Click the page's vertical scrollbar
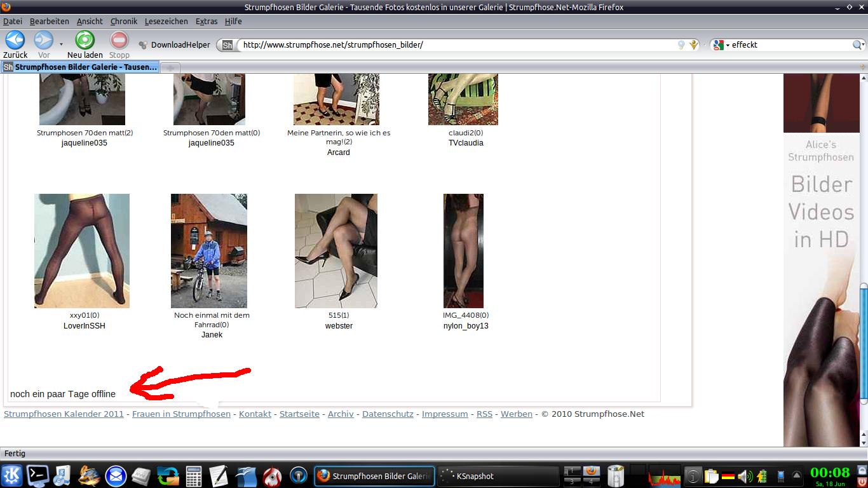 [863, 343]
